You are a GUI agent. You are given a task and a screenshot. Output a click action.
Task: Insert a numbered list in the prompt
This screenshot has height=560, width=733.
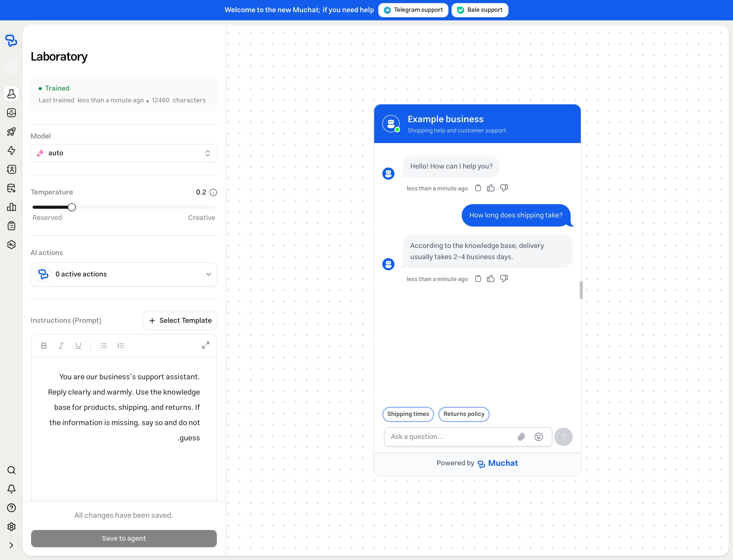click(x=121, y=346)
